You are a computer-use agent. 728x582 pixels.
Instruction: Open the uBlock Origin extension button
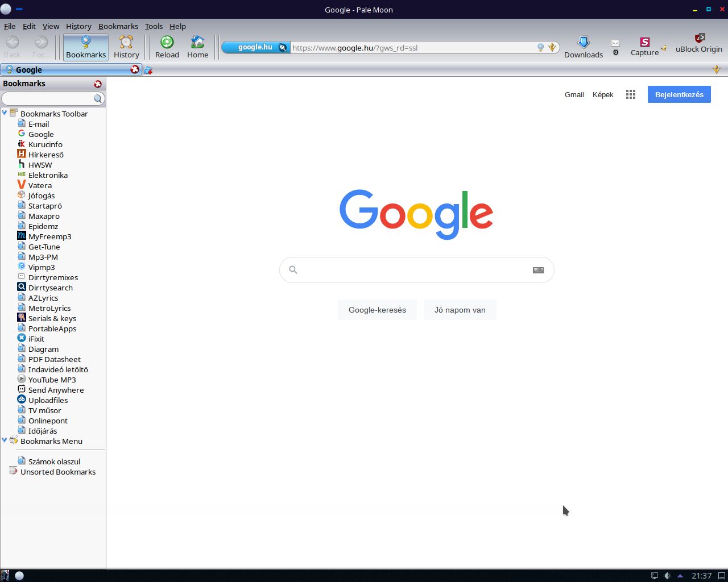(x=699, y=43)
